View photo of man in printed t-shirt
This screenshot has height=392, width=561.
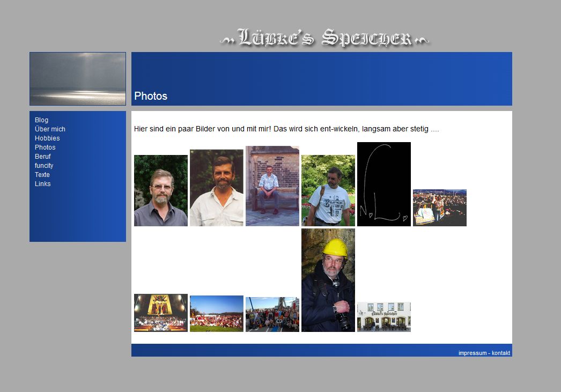(328, 190)
